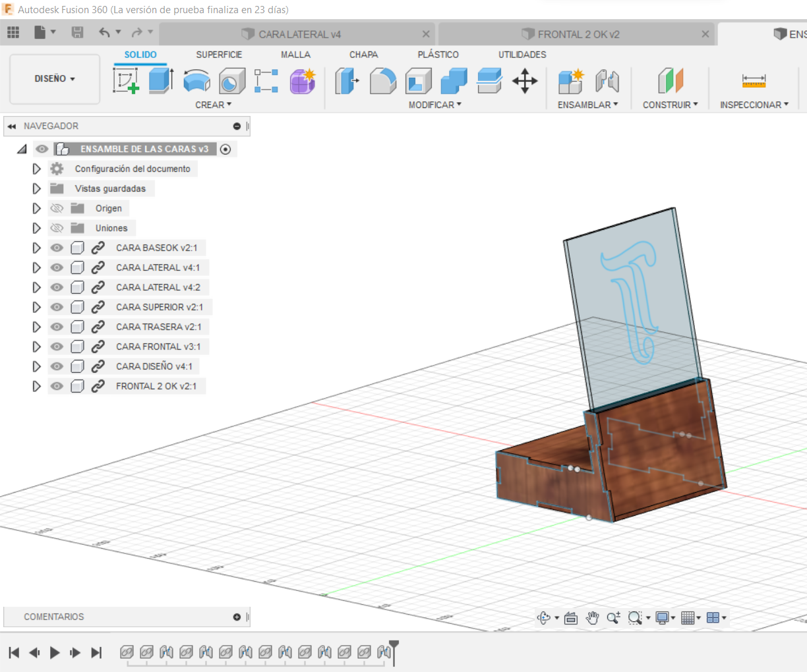Image resolution: width=807 pixels, height=672 pixels.
Task: Hide the CARA BASEOK v2:1 component
Action: (57, 248)
